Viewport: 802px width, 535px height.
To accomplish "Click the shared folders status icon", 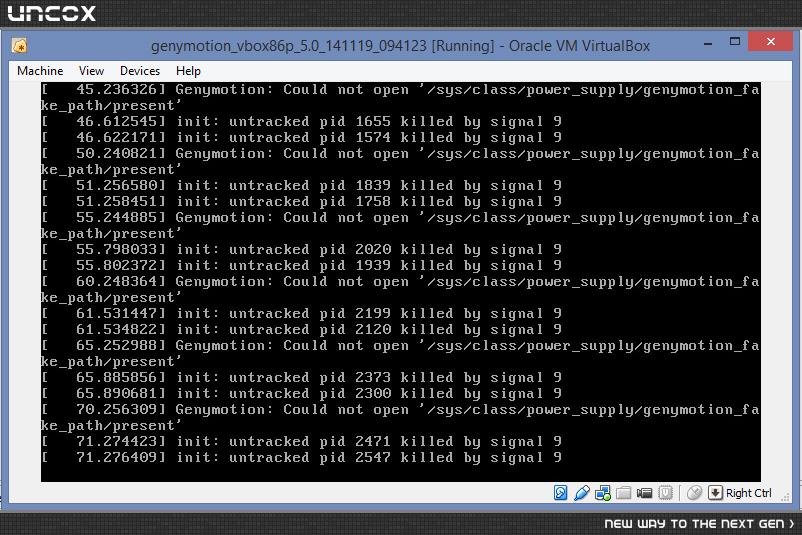I will (623, 493).
